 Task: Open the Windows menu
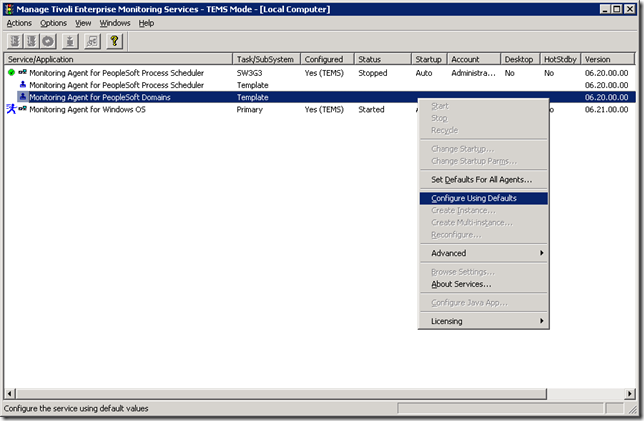(115, 23)
